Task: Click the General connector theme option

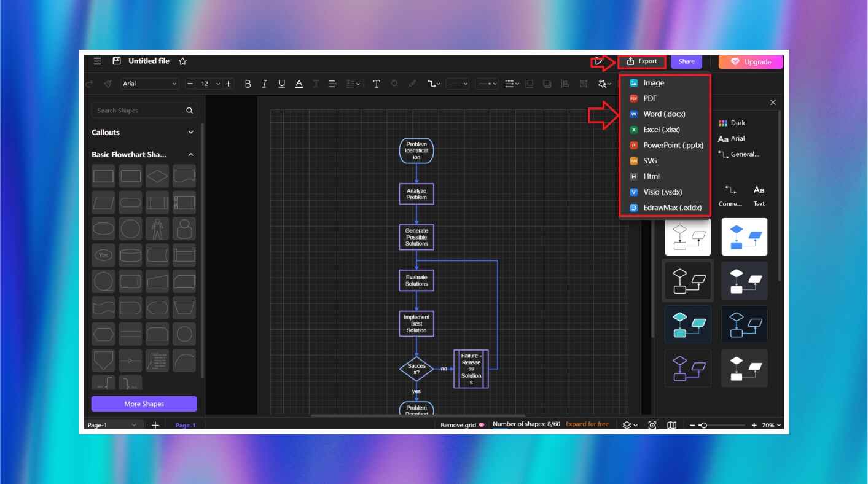Action: [739, 154]
